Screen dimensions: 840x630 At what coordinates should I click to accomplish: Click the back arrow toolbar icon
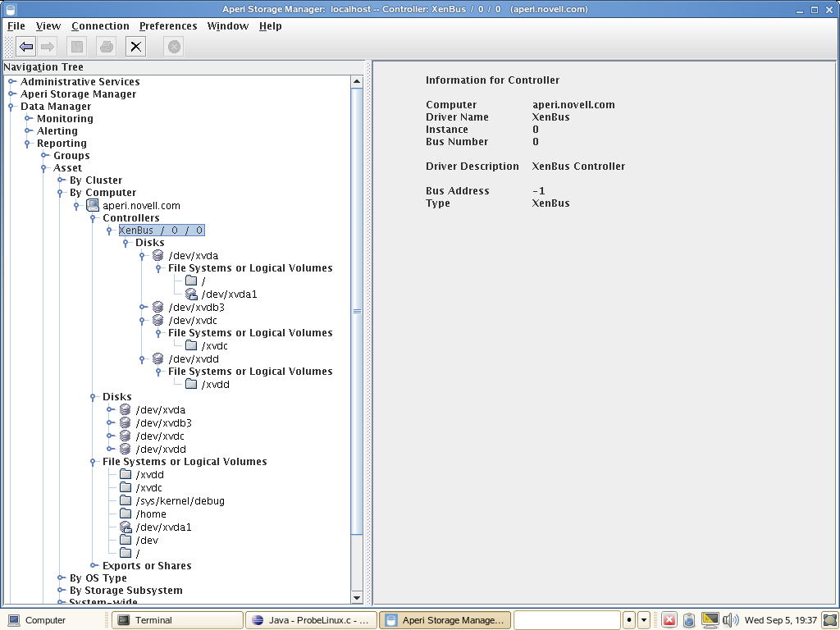point(26,47)
